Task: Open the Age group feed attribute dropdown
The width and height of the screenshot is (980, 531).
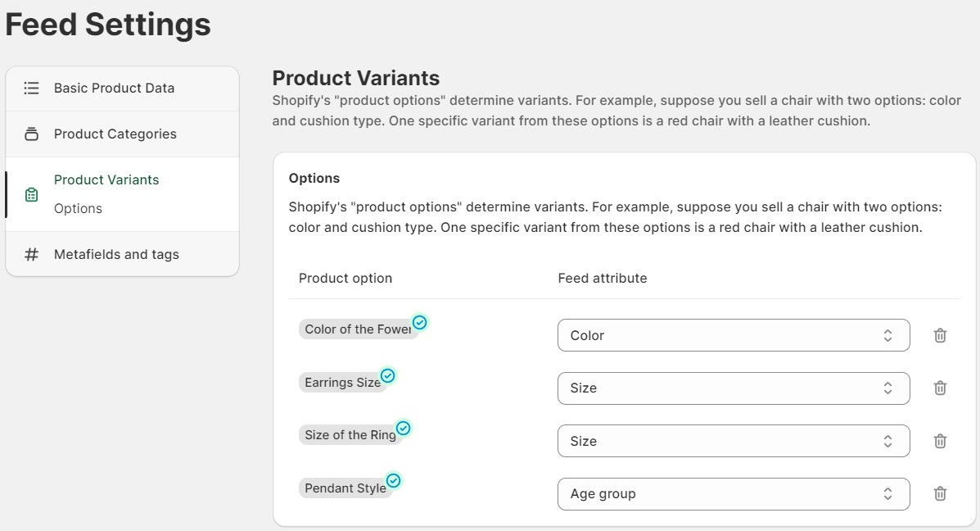Action: [x=733, y=493]
